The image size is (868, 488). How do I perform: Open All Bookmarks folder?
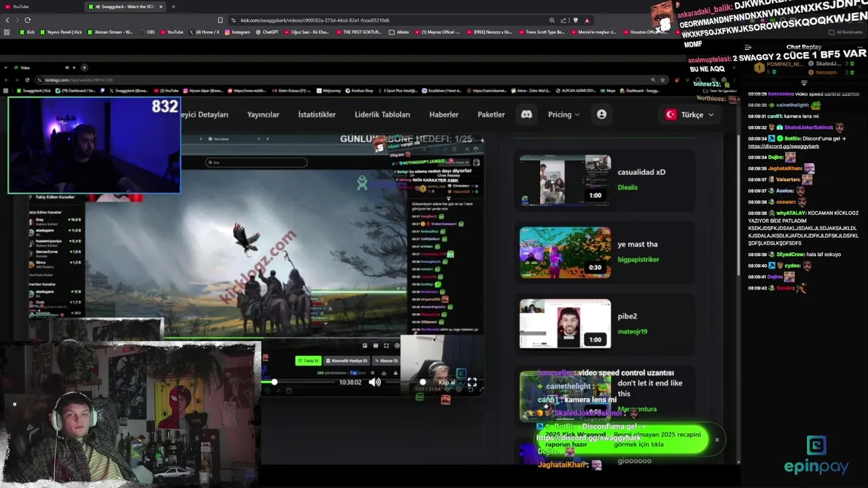point(846,32)
